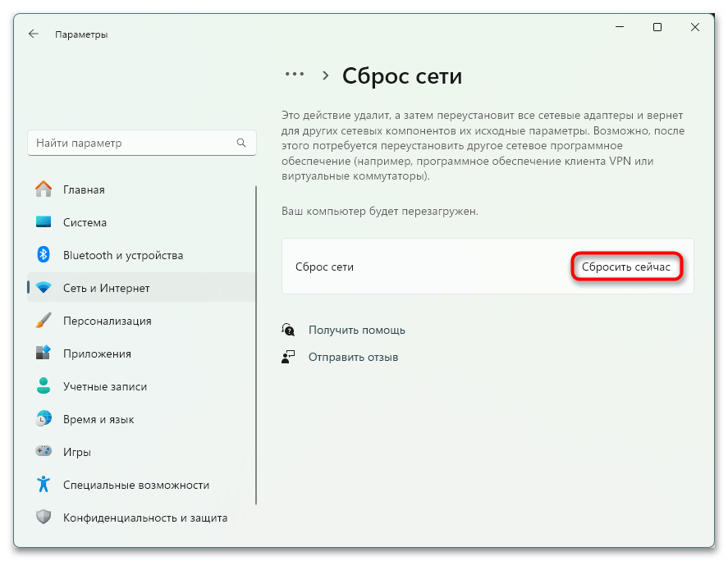This screenshot has height=561, width=728.
Task: Click the search magnifier icon
Action: [x=241, y=143]
